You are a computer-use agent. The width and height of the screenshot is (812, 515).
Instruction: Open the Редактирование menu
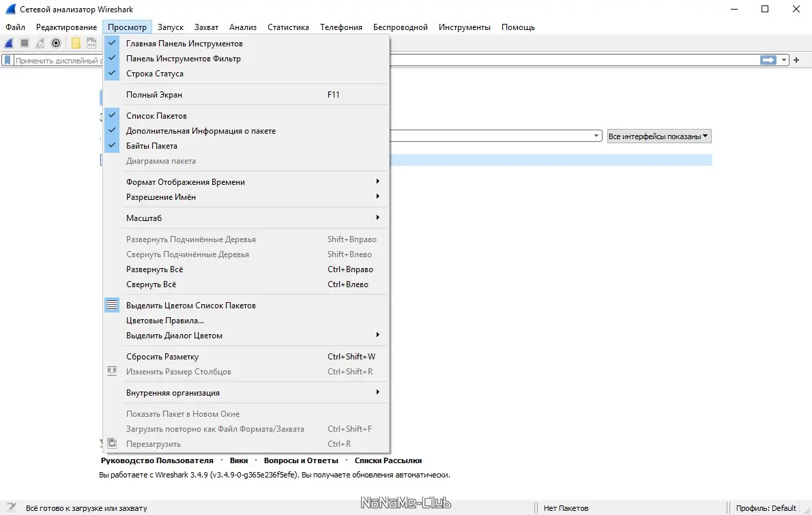pos(66,27)
